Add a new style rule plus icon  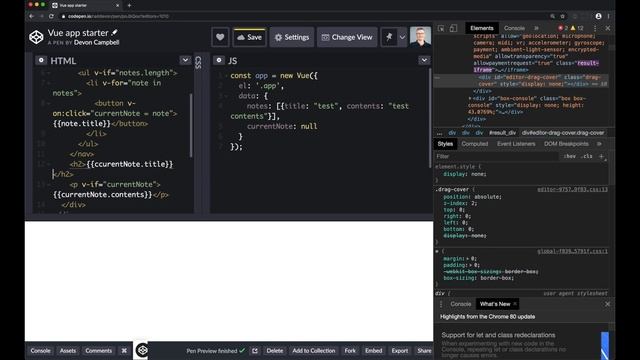pos(601,156)
